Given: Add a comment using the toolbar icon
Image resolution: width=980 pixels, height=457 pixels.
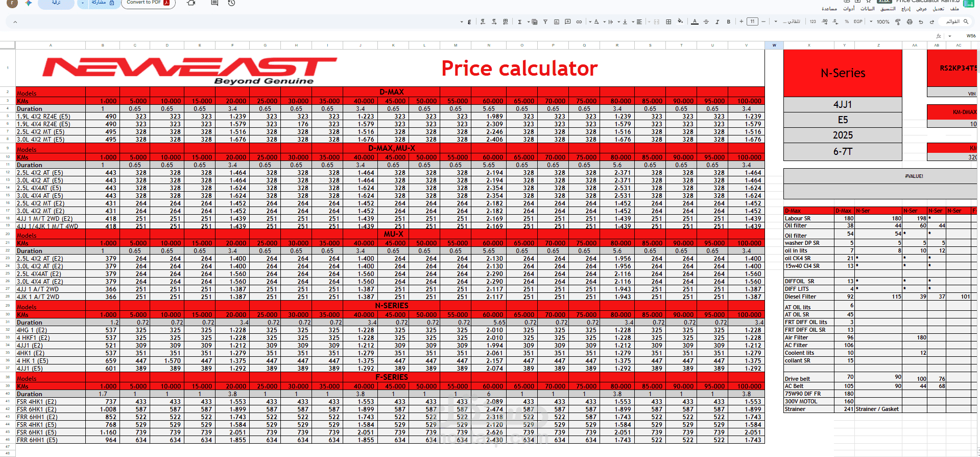Looking at the screenshot, I should click(567, 22).
